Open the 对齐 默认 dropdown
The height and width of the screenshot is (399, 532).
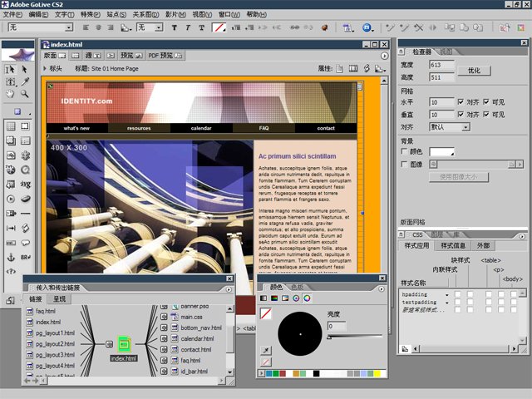[450, 127]
